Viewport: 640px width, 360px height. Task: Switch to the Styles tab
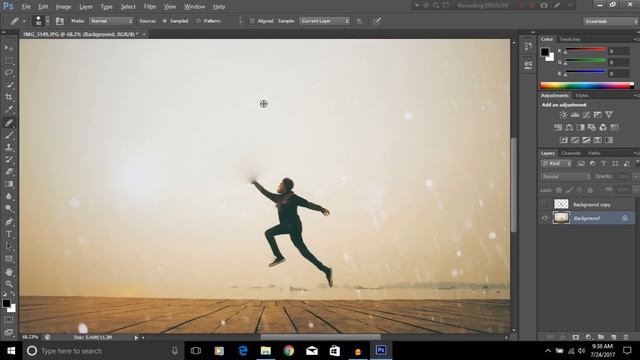[582, 96]
